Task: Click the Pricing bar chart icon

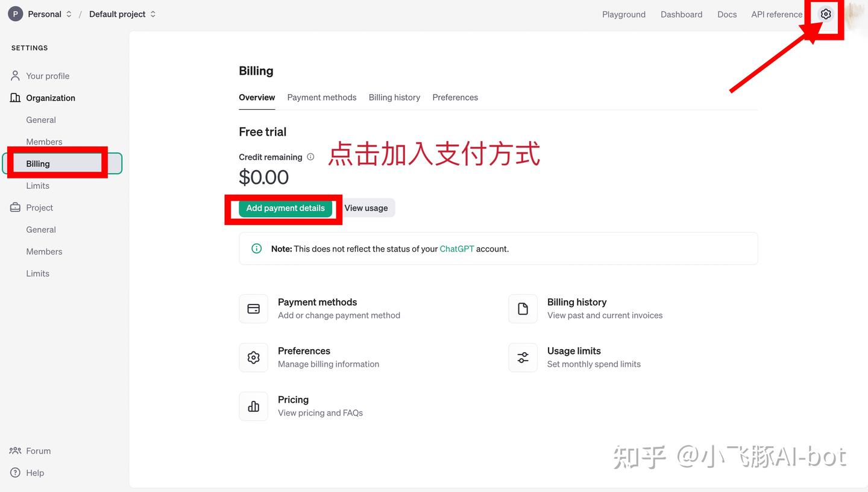Action: 253,406
